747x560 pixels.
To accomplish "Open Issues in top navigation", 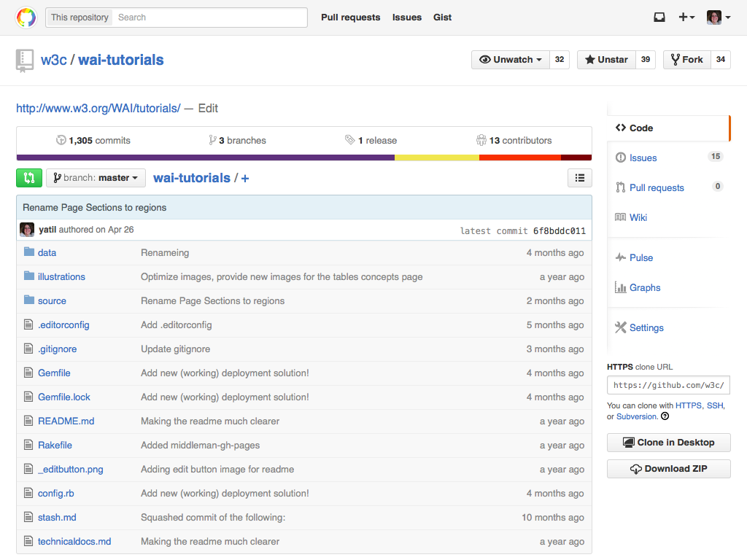I will [x=407, y=17].
